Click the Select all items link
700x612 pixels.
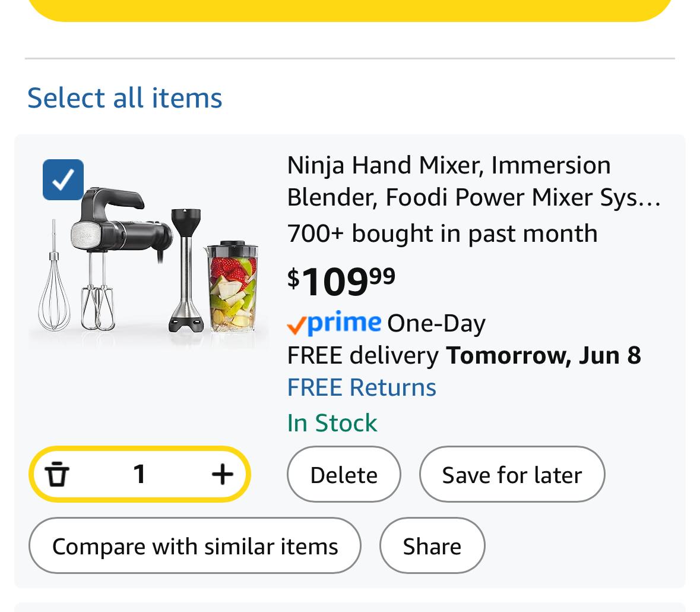125,97
